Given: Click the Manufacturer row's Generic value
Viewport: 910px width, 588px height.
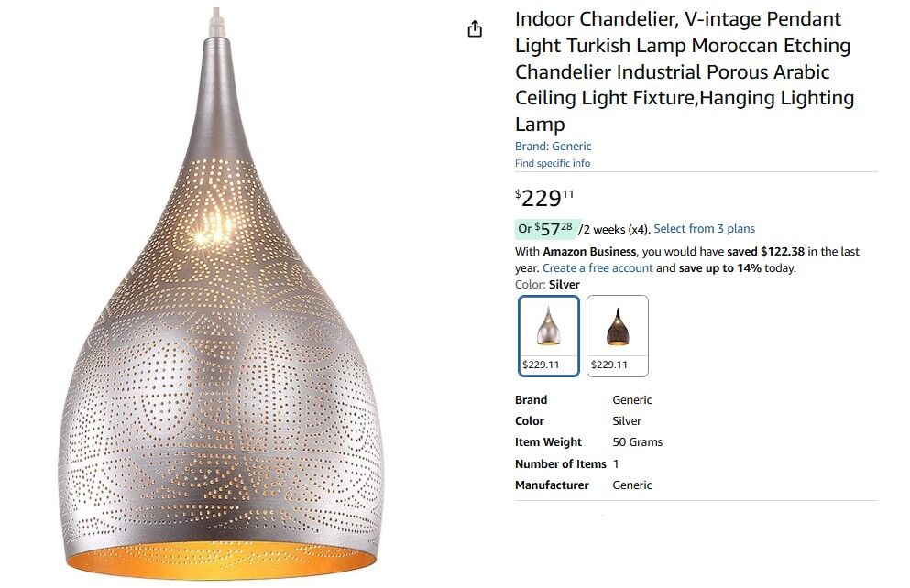Looking at the screenshot, I should [x=632, y=485].
